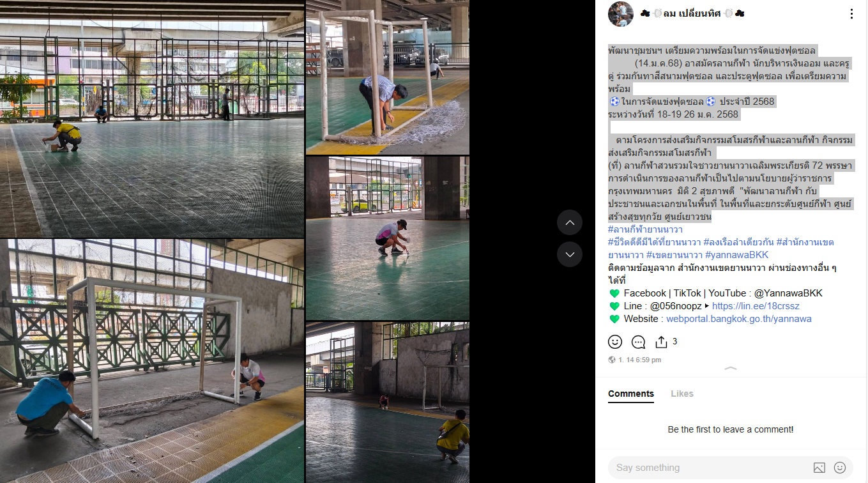This screenshot has width=868, height=483.
Task: Select the Comments tab
Action: click(x=631, y=394)
